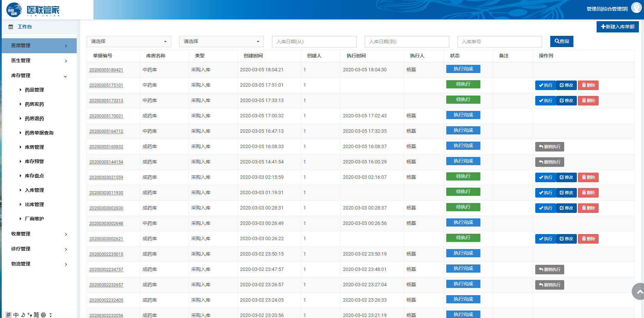Open the second 请选择 type dropdown

pos(222,41)
